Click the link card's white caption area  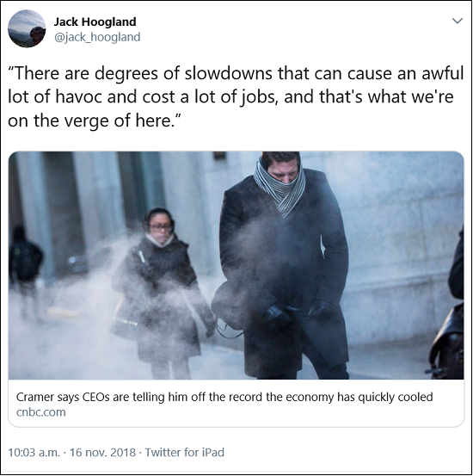tap(236, 403)
